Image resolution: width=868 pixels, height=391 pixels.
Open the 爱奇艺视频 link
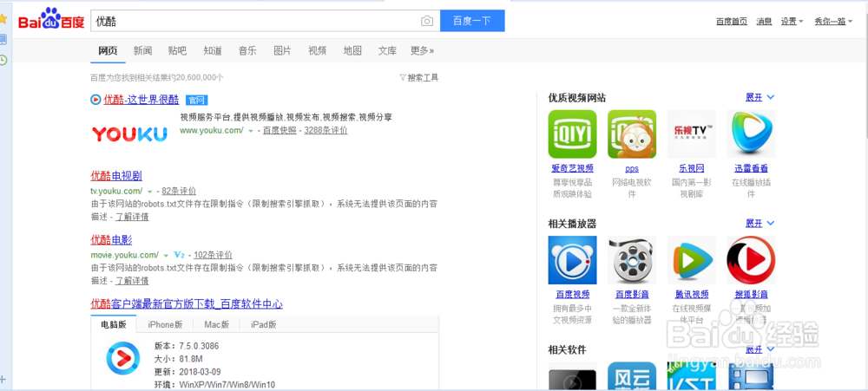click(572, 169)
